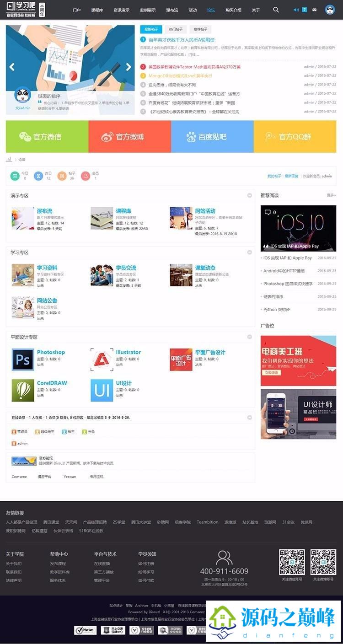This screenshot has height=644, width=343.
Task: Switch to the 推荐帖子 tab
Action: [x=200, y=29]
